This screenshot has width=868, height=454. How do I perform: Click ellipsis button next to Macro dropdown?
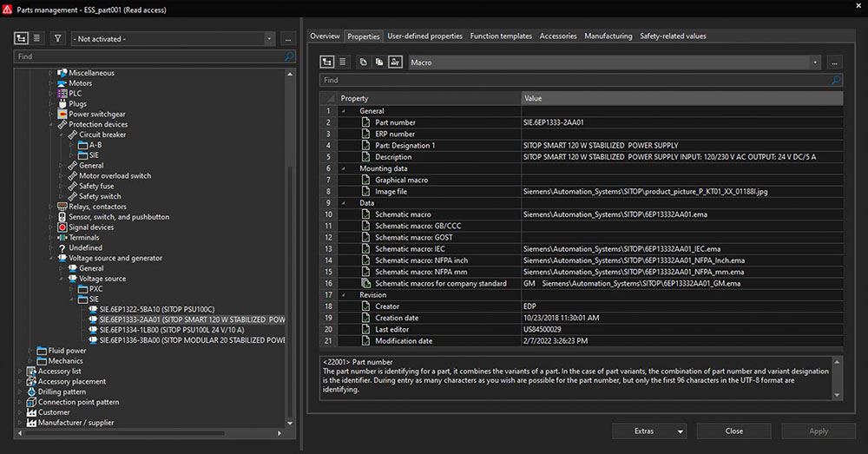click(x=834, y=63)
